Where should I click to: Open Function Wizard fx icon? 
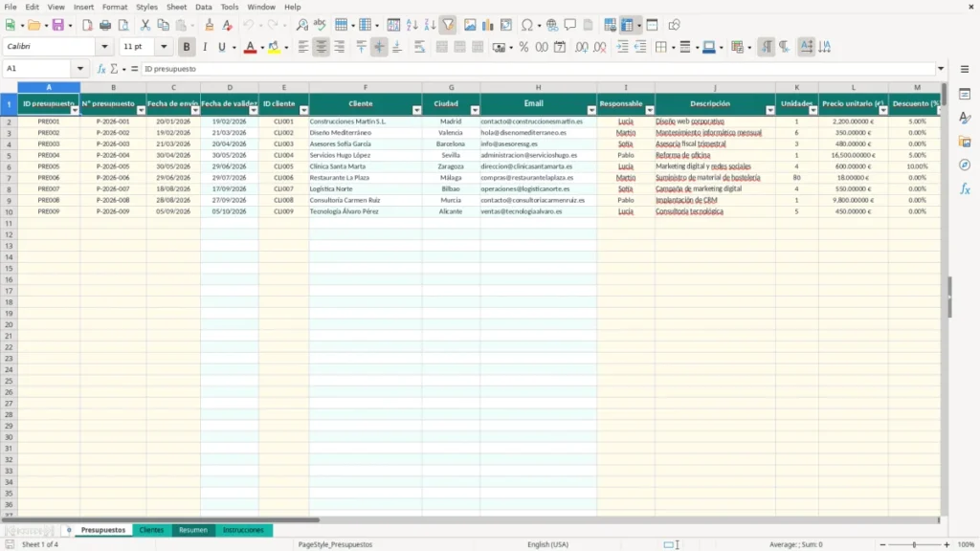click(101, 69)
